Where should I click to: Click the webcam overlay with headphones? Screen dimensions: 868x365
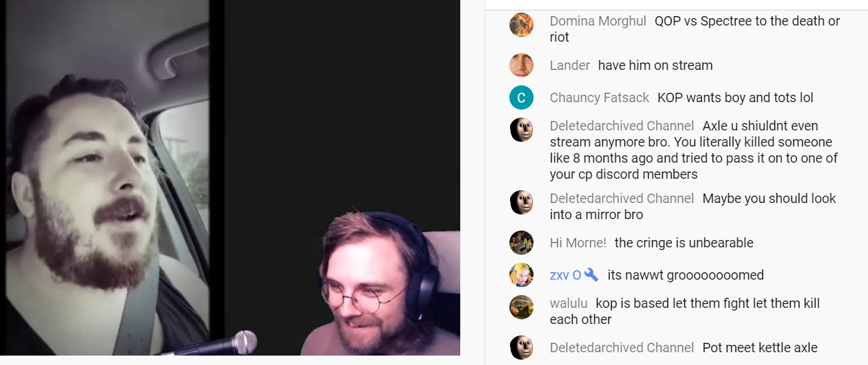tap(380, 284)
